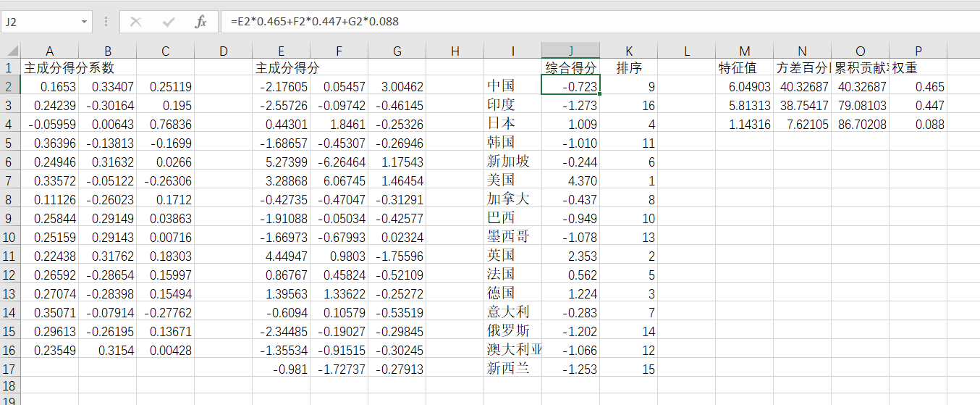The height and width of the screenshot is (405, 980).
Task: Select row 17 header
Action: 9,369
